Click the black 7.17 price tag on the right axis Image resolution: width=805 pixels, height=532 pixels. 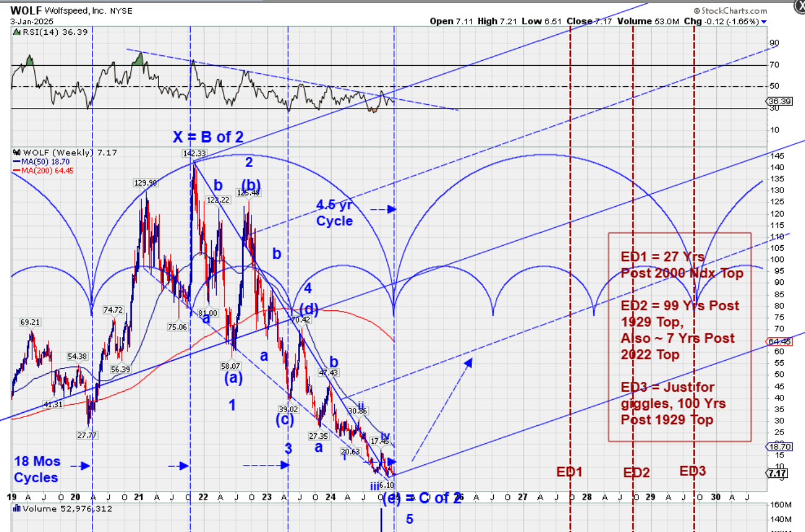pos(777,473)
